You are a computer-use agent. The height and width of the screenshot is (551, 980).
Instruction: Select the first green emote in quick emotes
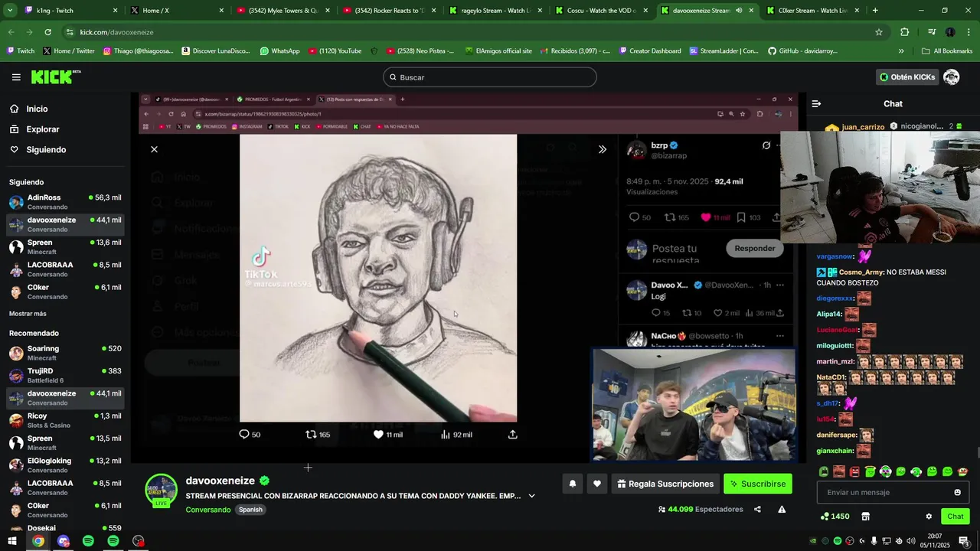(824, 471)
